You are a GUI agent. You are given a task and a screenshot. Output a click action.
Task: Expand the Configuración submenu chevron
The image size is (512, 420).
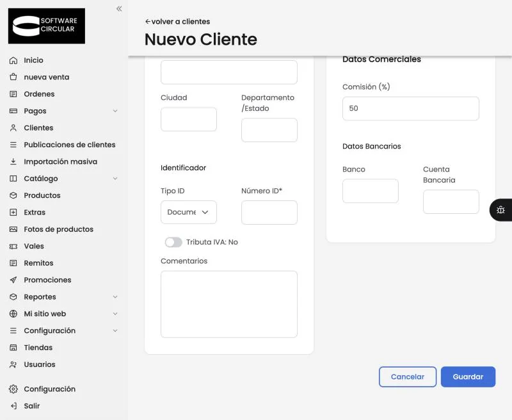point(115,331)
